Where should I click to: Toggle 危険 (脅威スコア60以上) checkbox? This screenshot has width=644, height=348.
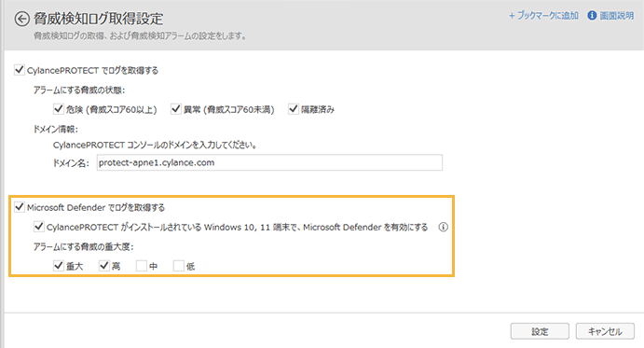[59, 109]
